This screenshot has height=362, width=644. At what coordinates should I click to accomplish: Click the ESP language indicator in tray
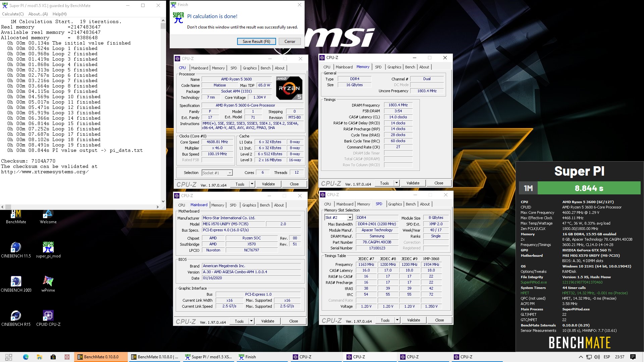click(x=607, y=357)
